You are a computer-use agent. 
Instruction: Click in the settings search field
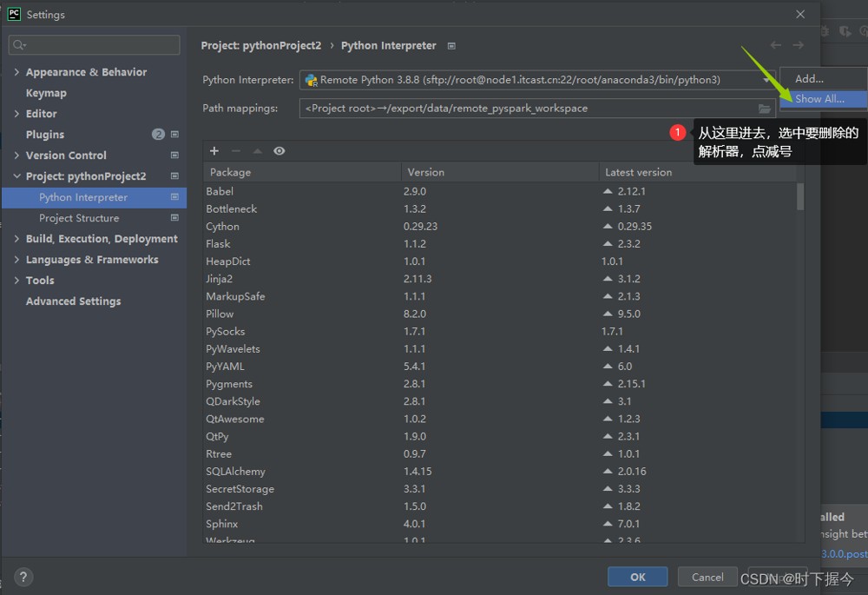tap(94, 45)
